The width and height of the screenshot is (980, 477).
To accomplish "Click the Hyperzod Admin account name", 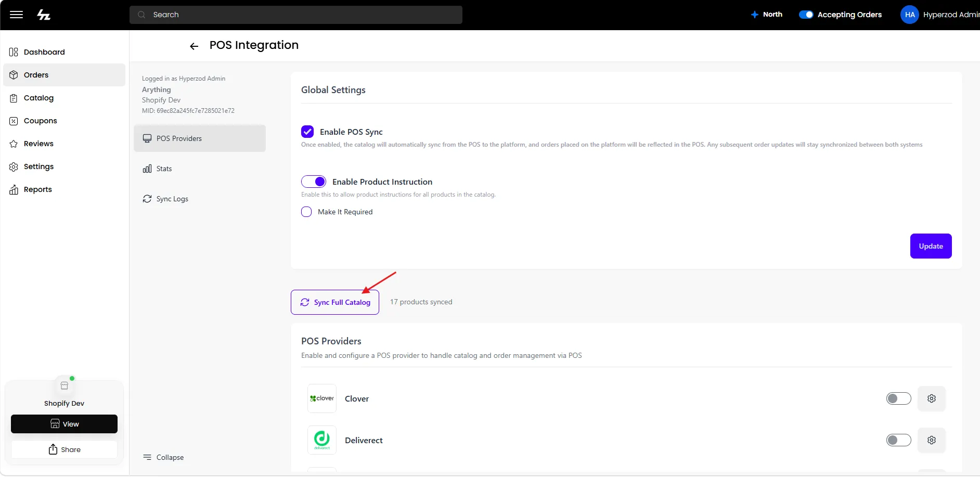I will (951, 15).
